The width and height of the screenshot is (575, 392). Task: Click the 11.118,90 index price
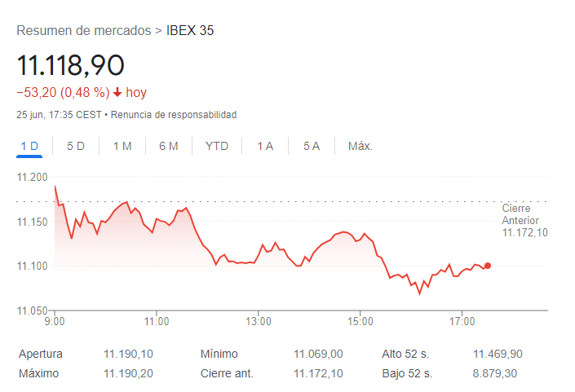70,65
